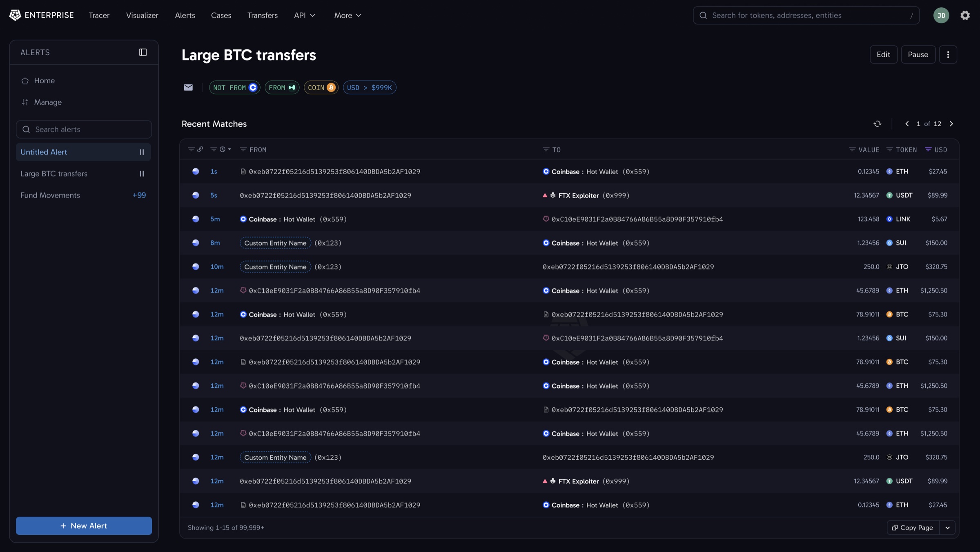Click Custom Entity Name in 8m row
Viewport: 980px width, 552px height.
point(275,243)
